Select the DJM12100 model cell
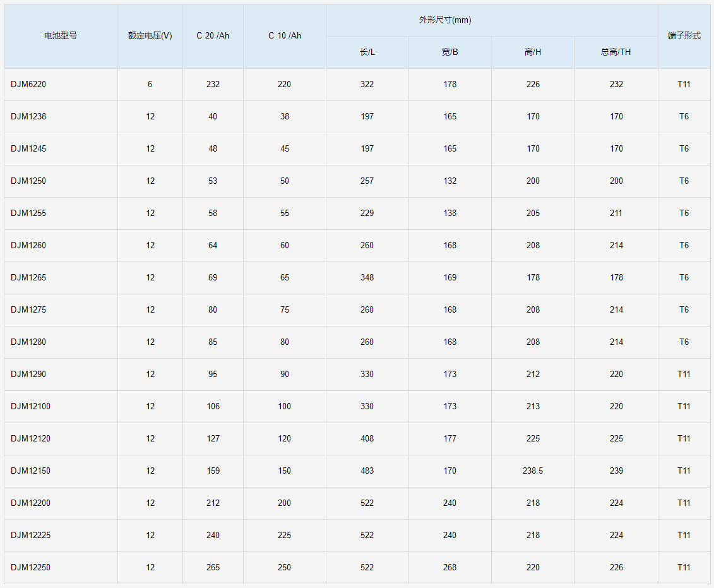 coord(61,407)
